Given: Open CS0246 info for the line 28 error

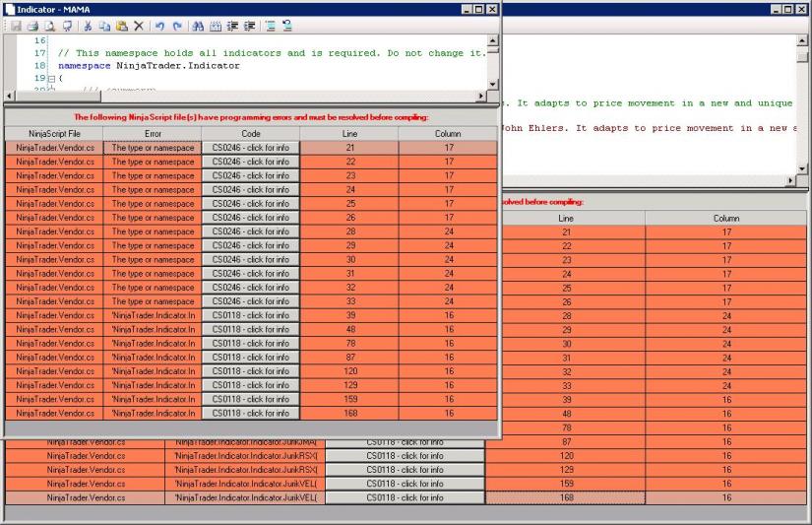Looking at the screenshot, I should [251, 231].
